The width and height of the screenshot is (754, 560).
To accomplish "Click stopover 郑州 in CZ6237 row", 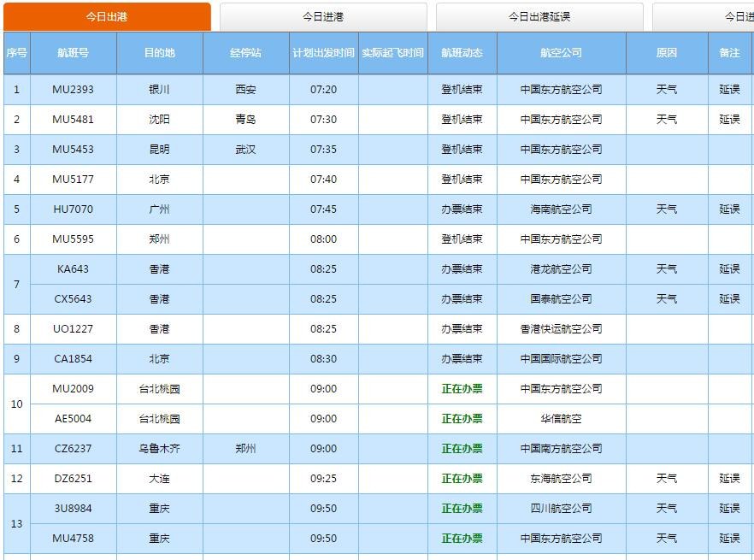I will [245, 448].
